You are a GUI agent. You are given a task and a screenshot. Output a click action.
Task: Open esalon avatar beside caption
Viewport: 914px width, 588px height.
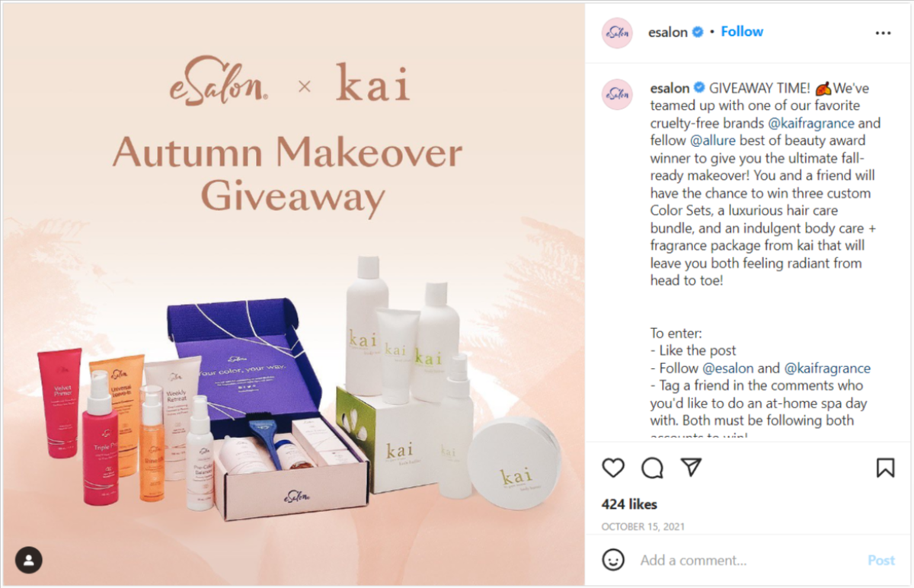(x=617, y=94)
